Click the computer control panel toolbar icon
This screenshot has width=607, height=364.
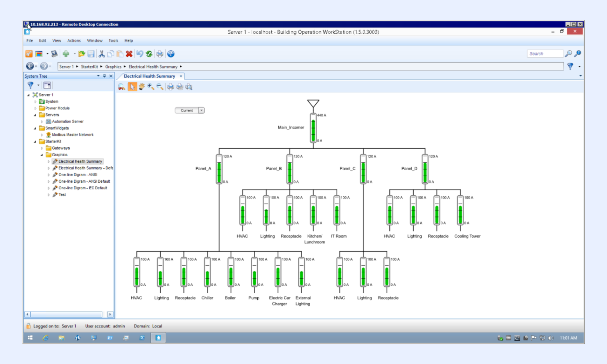[54, 54]
